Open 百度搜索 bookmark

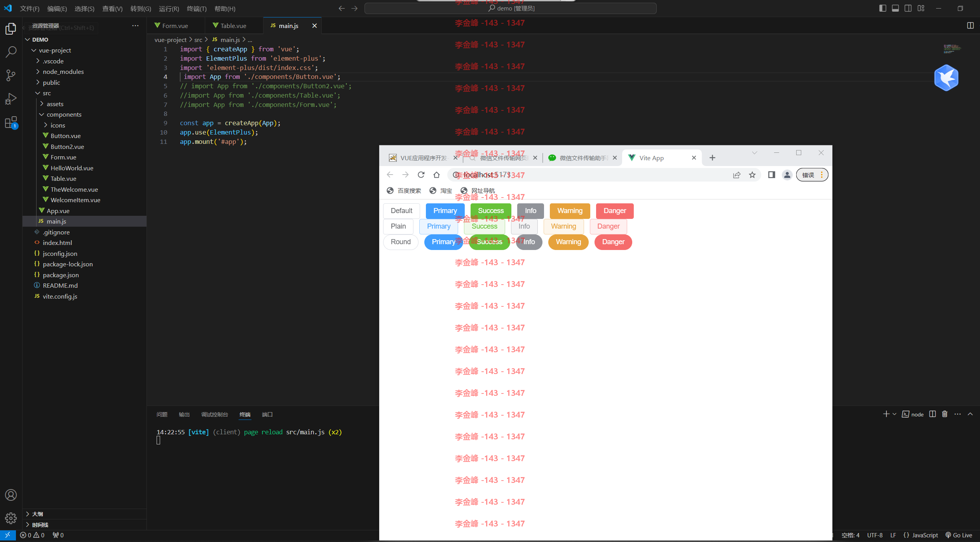[x=404, y=191]
